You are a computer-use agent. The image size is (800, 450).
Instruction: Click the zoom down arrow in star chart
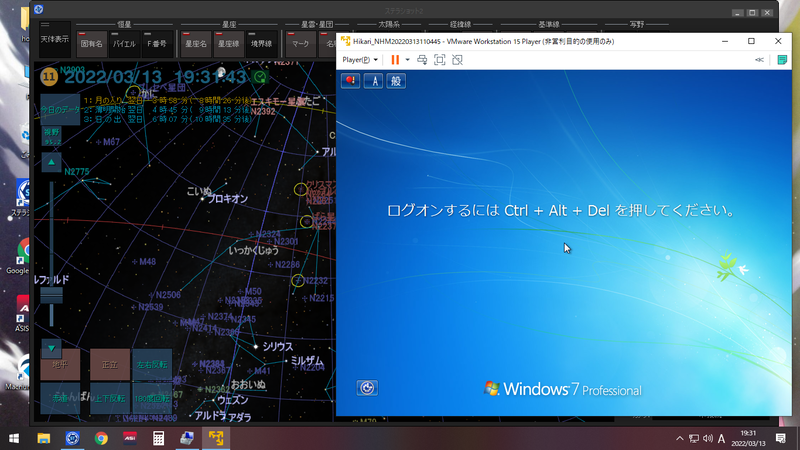tap(51, 348)
